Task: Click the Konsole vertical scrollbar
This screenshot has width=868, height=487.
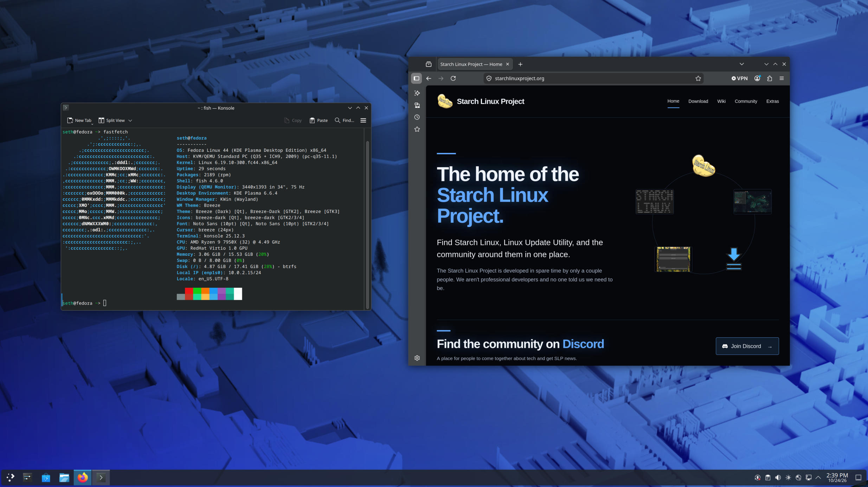Action: click(367, 225)
